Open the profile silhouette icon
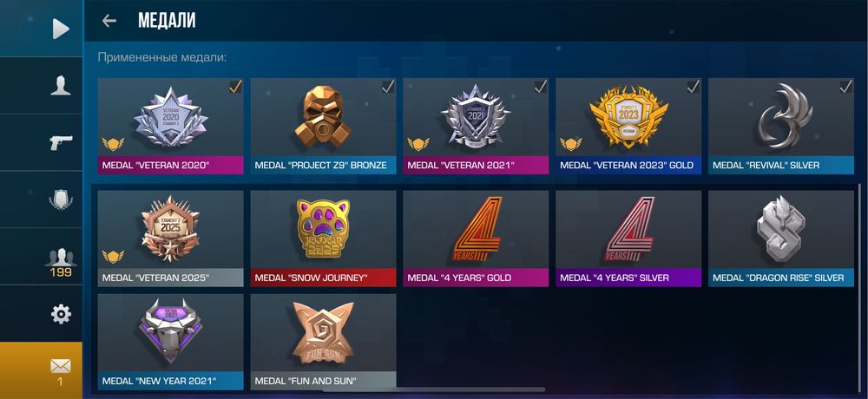The height and width of the screenshot is (399, 868). pyautogui.click(x=61, y=86)
